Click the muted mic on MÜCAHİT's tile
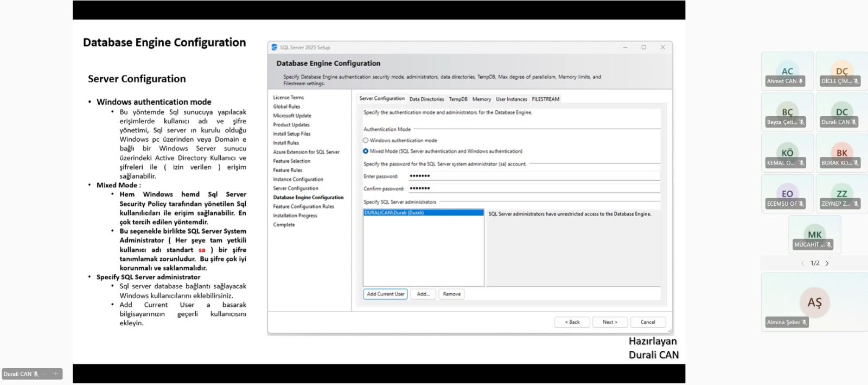This screenshot has width=868, height=385. click(x=828, y=245)
